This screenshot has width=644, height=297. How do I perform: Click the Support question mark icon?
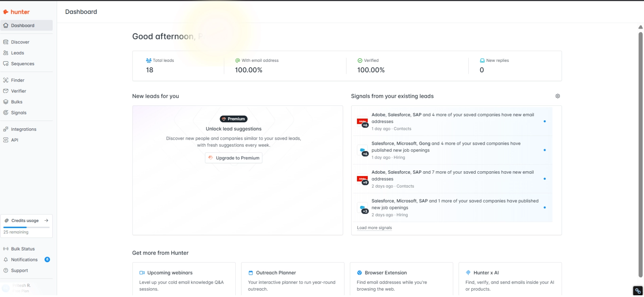pyautogui.click(x=6, y=270)
